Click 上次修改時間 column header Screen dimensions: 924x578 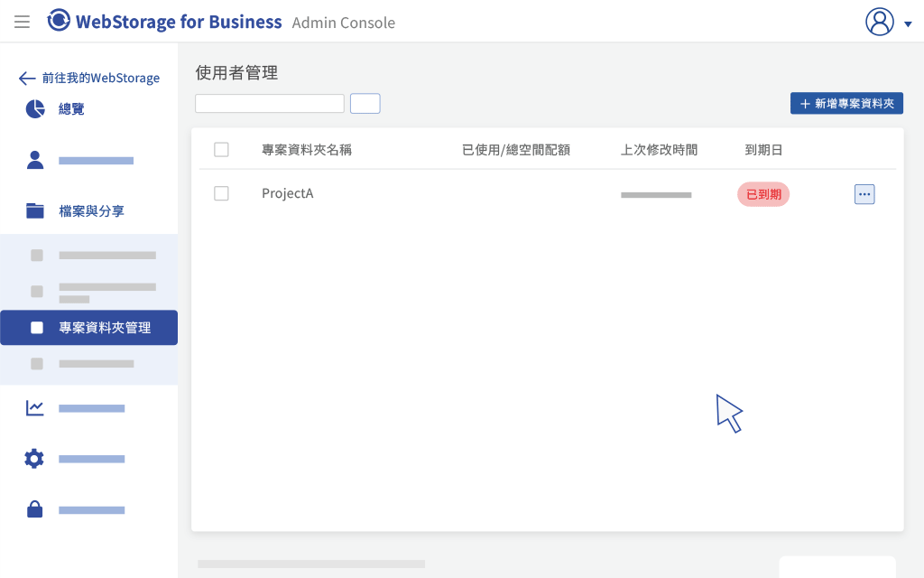pyautogui.click(x=660, y=150)
